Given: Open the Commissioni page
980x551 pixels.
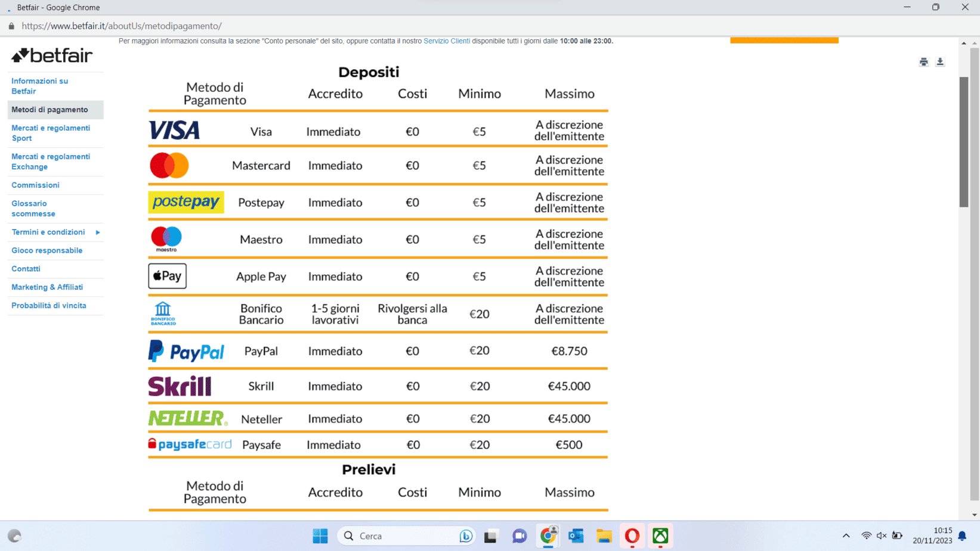Looking at the screenshot, I should pyautogui.click(x=35, y=185).
